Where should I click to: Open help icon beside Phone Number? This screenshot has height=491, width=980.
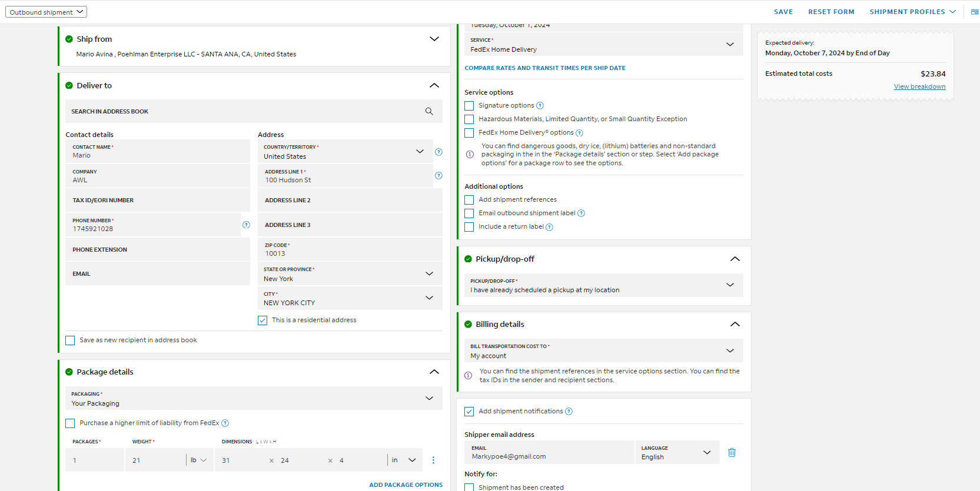tap(246, 225)
